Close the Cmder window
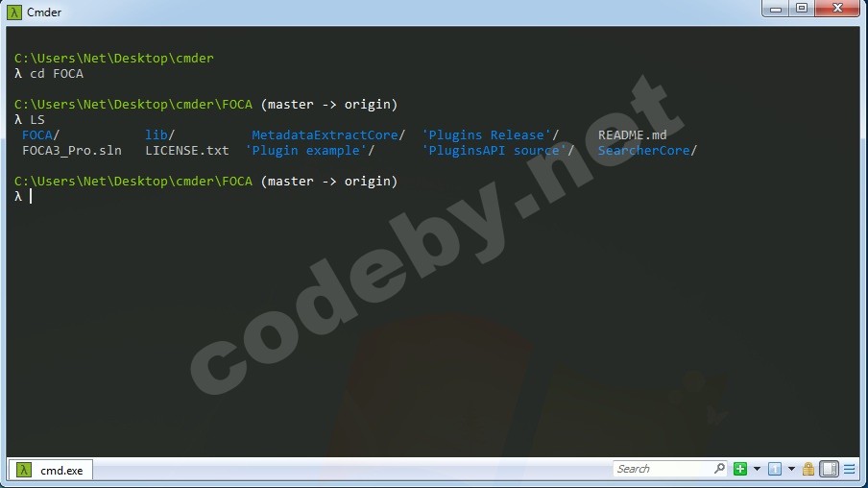The width and height of the screenshot is (868, 488). 837,9
